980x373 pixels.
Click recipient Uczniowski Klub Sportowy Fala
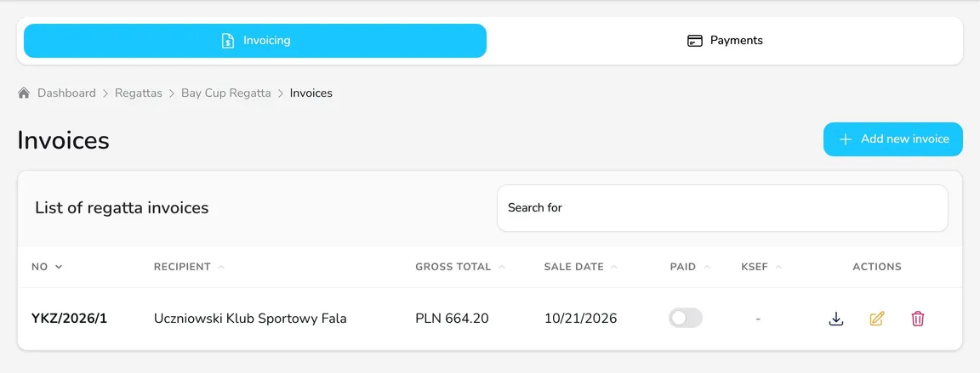pos(250,319)
